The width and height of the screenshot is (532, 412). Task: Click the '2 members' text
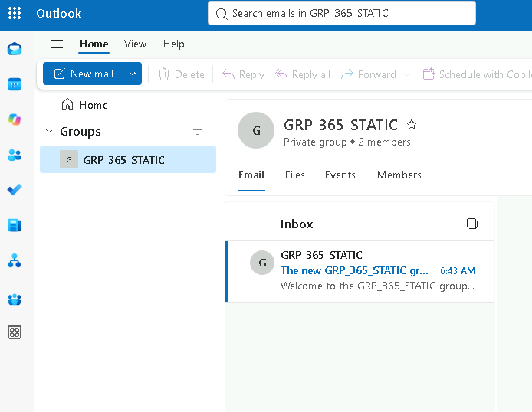[384, 142]
